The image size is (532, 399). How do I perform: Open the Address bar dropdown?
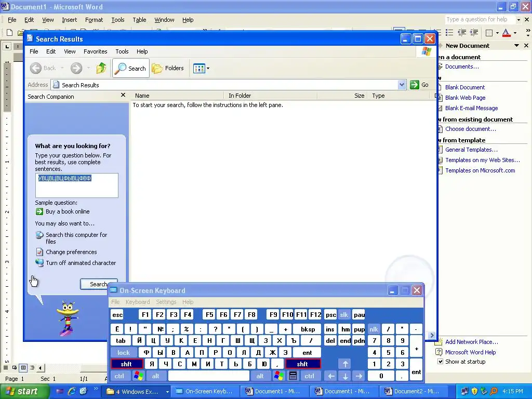pos(402,85)
